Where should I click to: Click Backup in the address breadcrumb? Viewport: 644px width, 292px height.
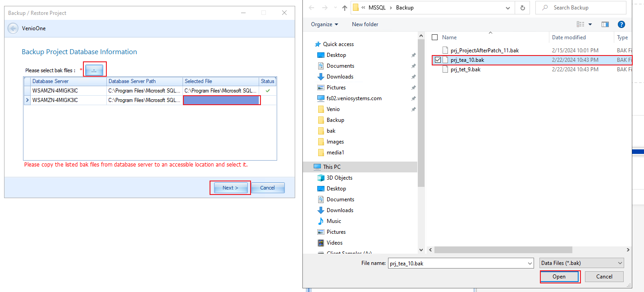point(405,8)
